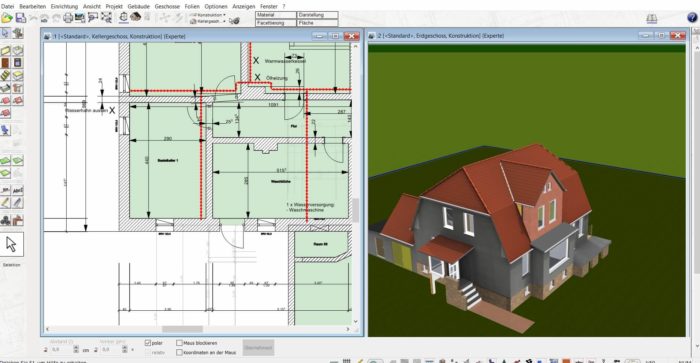The image size is (700, 363).
Task: Select the arrow pointer tool at sidebar top
Action: coord(5,33)
